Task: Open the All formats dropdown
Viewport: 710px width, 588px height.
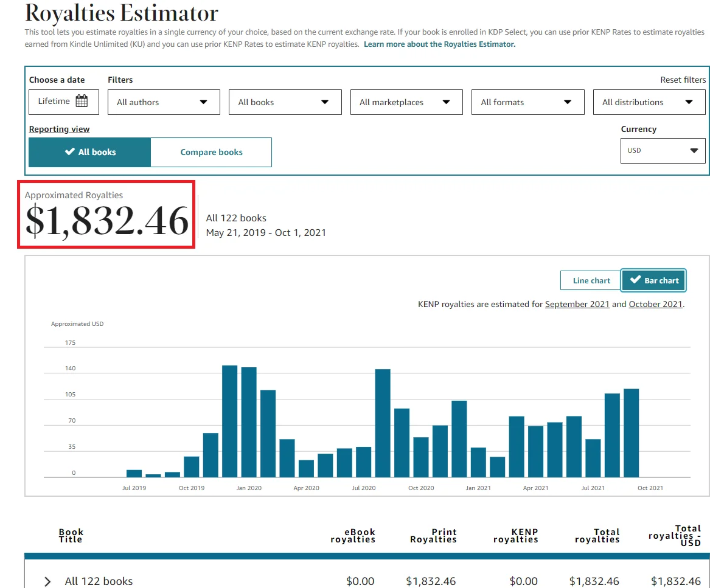Action: (527, 102)
